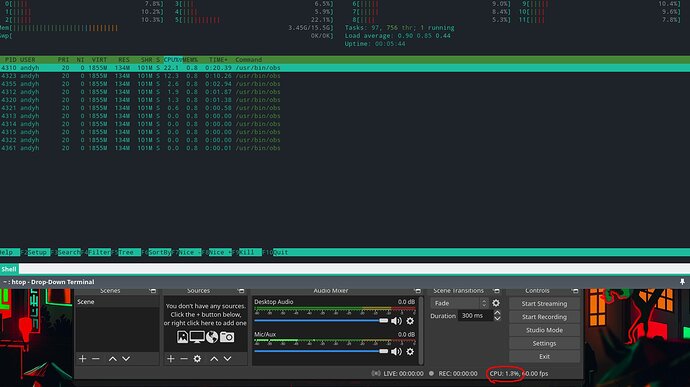Open Mic/Aux settings gear
Image resolution: width=690 pixels, height=387 pixels.
410,351
